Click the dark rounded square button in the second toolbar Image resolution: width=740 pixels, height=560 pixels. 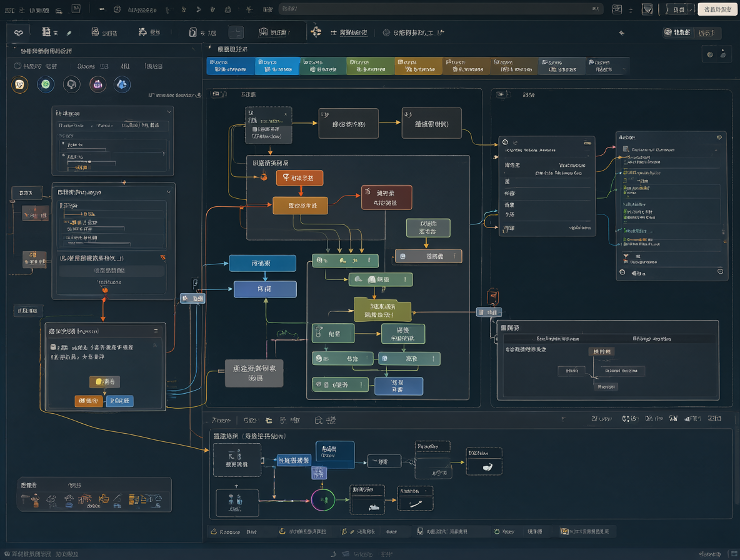tap(236, 32)
